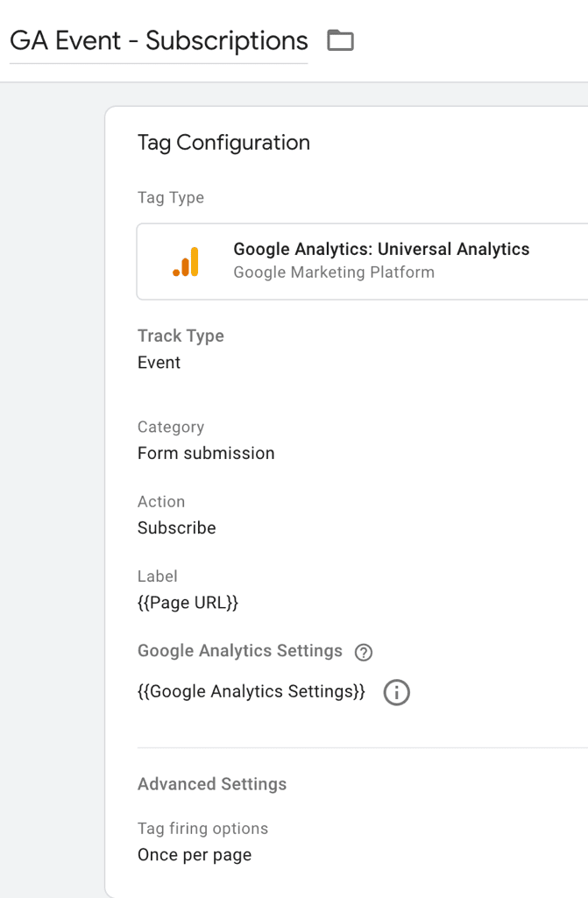
Task: Edit the {{Page URL}} label value
Action: point(188,603)
